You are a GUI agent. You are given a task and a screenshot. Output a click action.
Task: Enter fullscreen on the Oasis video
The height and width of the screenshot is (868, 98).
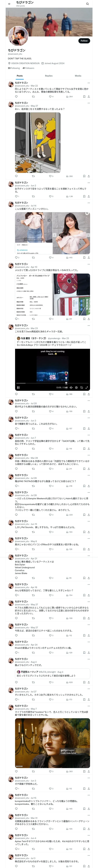87,388
